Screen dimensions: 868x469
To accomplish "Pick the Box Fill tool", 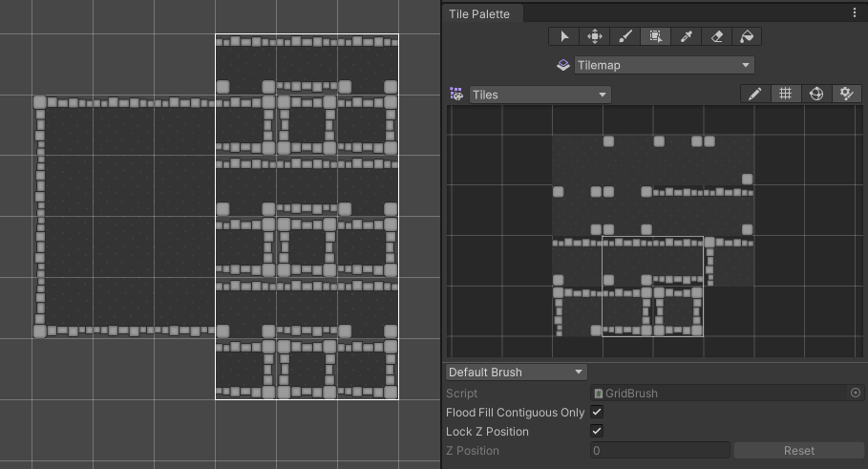I will click(656, 36).
